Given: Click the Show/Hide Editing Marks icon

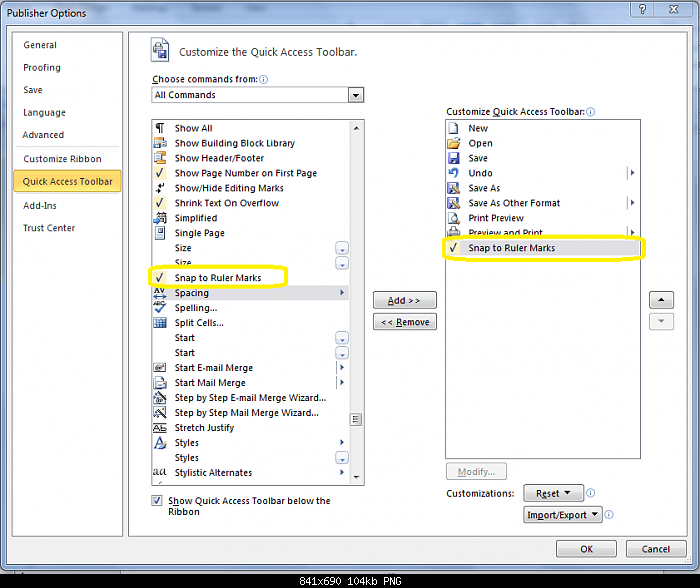Looking at the screenshot, I should (160, 188).
